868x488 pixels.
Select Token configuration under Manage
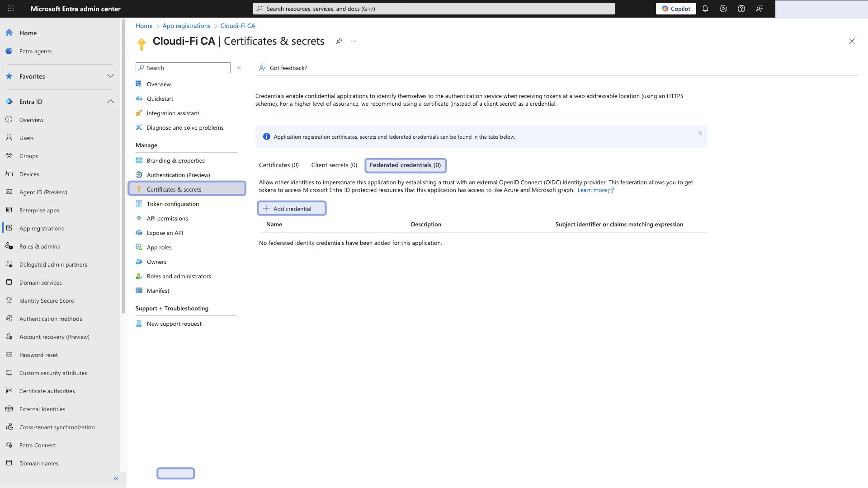point(172,204)
